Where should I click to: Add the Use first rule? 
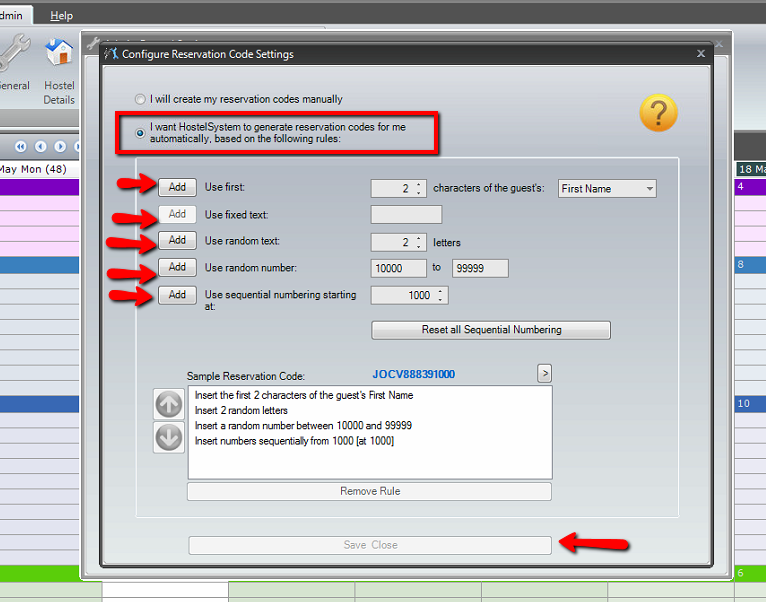(x=177, y=187)
